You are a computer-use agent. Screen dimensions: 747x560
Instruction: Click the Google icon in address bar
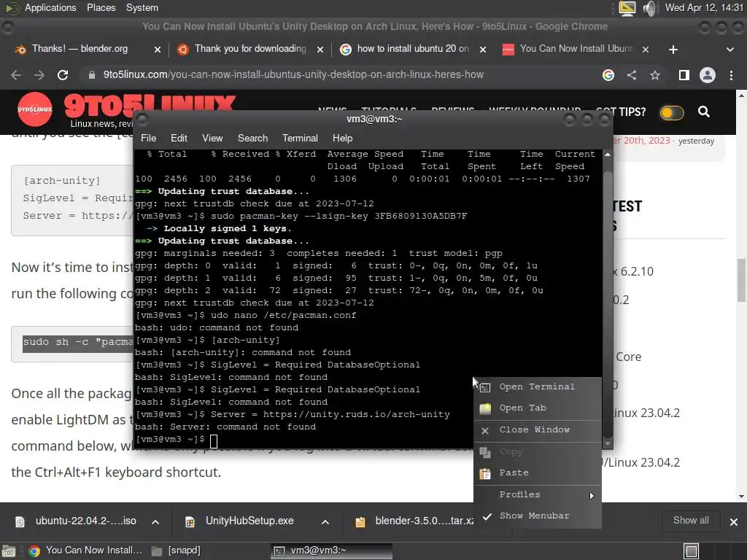[x=608, y=75]
